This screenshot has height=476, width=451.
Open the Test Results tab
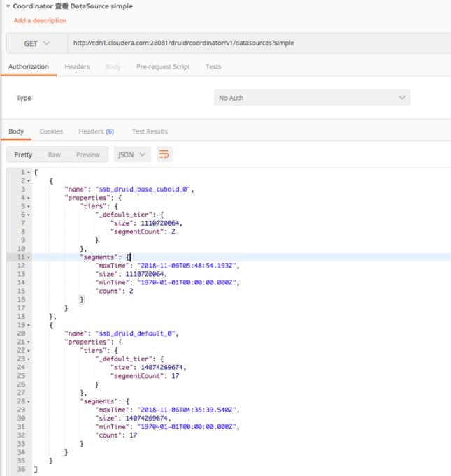click(x=150, y=131)
